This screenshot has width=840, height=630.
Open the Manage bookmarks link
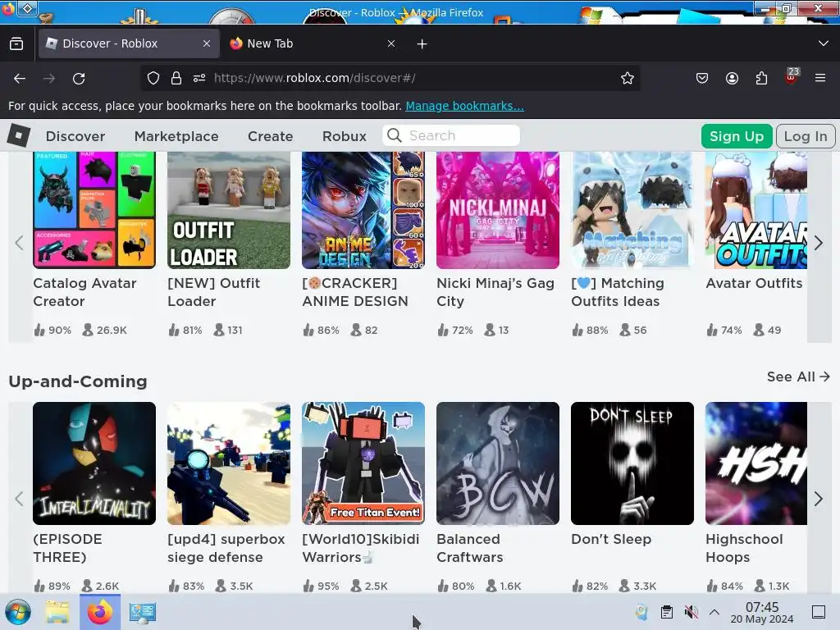click(x=464, y=106)
